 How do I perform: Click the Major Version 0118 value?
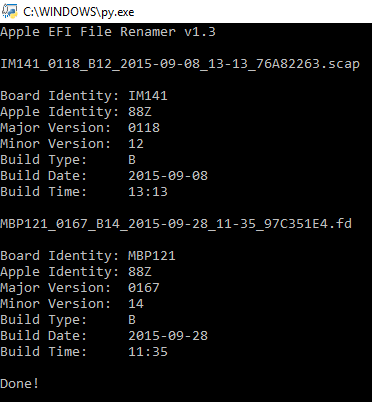point(144,128)
